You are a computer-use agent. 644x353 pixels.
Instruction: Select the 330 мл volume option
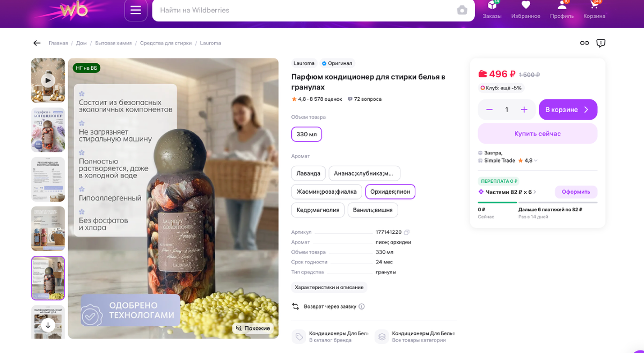pos(306,134)
